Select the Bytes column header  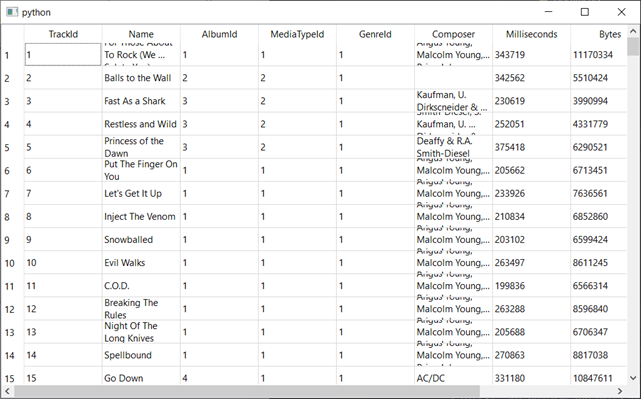(599, 34)
